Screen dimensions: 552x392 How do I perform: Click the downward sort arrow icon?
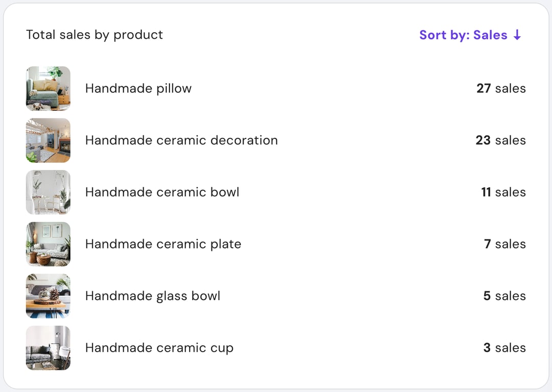click(518, 35)
